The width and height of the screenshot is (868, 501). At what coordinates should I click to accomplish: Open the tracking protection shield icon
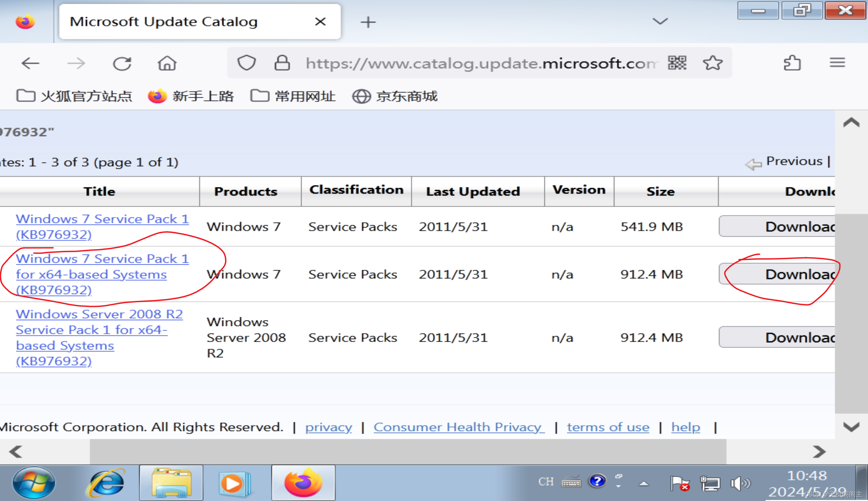coord(247,63)
